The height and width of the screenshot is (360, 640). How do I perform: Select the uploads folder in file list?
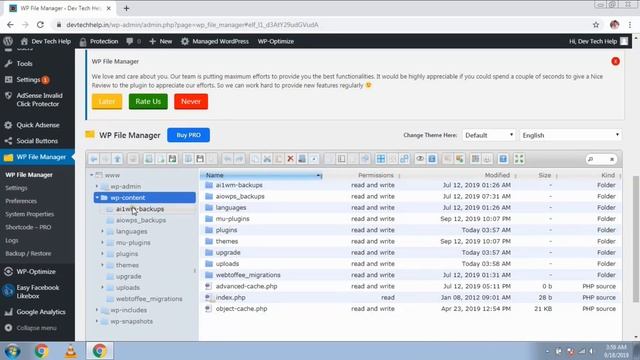point(411,264)
